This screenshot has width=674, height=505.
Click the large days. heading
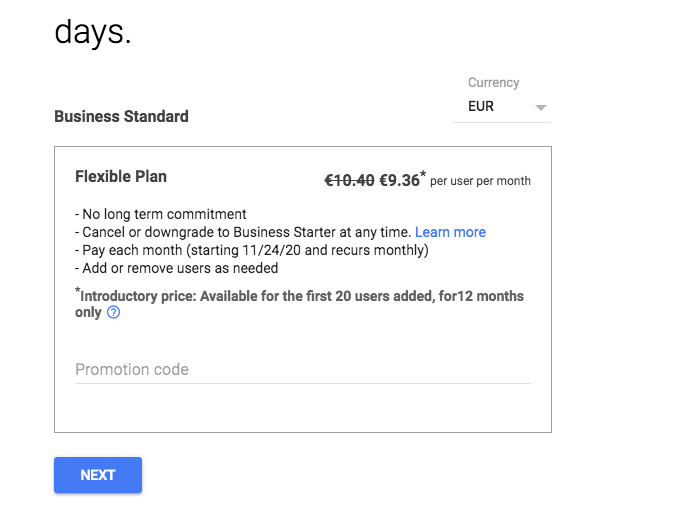pyautogui.click(x=93, y=33)
